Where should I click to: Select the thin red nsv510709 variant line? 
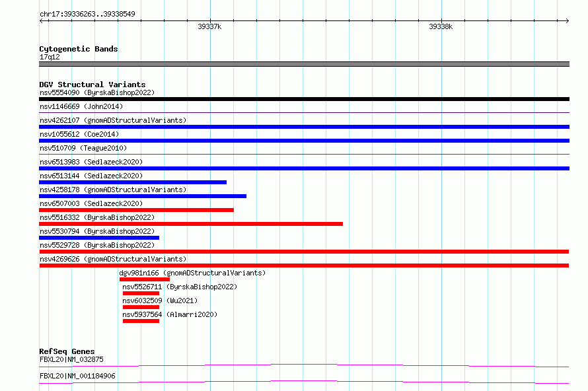click(304, 154)
